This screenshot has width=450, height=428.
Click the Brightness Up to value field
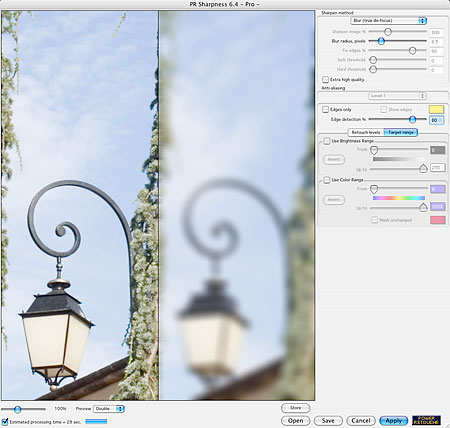click(438, 168)
